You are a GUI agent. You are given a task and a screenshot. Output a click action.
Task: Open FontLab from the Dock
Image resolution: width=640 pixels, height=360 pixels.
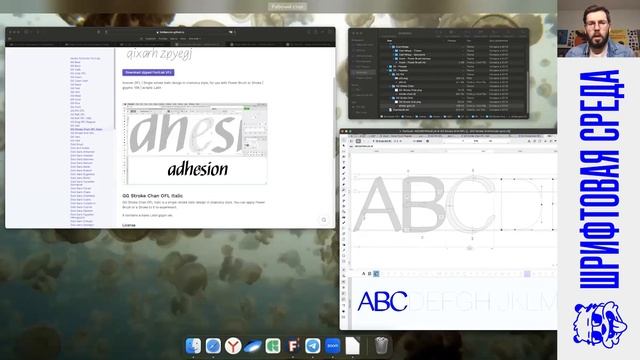[293, 346]
